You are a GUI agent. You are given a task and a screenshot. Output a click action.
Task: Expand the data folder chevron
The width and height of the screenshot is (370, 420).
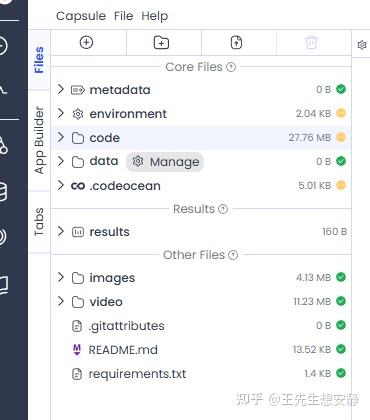click(x=61, y=161)
